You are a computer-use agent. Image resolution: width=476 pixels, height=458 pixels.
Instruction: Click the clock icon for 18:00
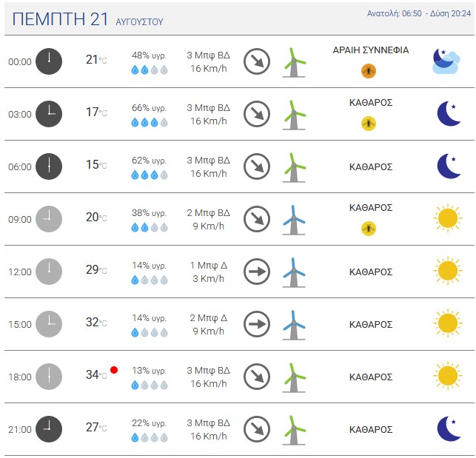pyautogui.click(x=49, y=377)
